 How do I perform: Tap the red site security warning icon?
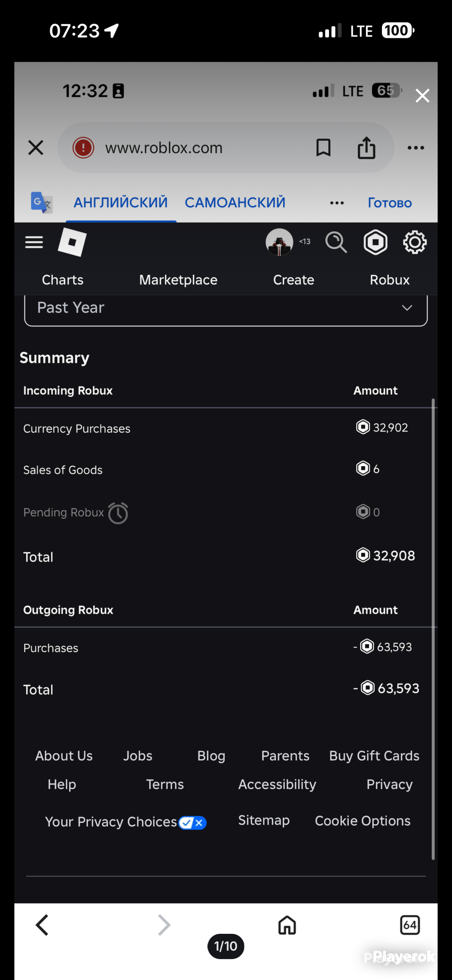[83, 147]
